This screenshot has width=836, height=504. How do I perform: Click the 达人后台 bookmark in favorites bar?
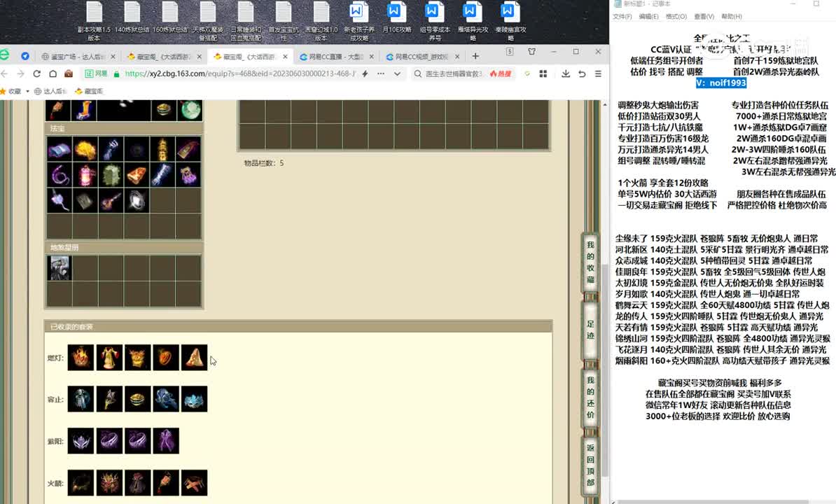pos(50,91)
